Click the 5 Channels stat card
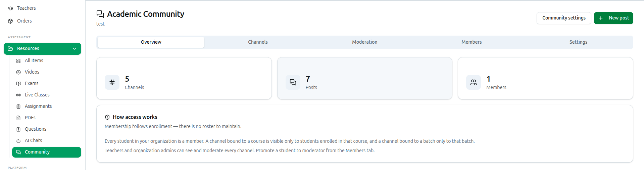The width and height of the screenshot is (644, 170). (x=184, y=78)
